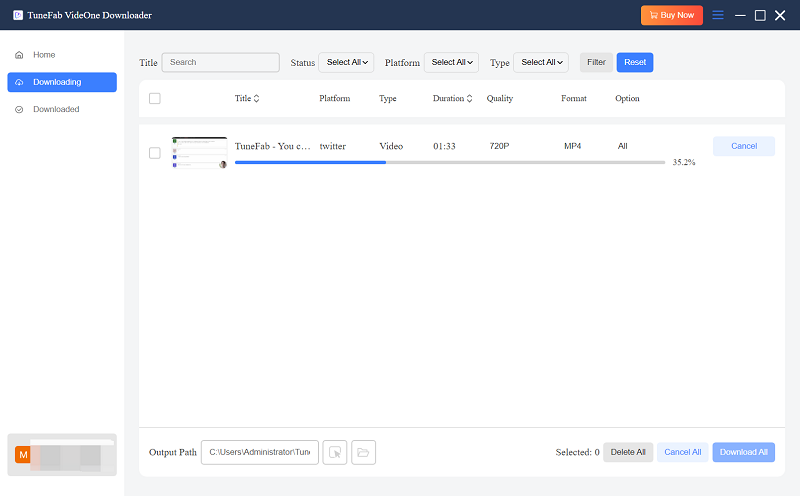
Task: Click the orange M account avatar
Action: point(23,455)
